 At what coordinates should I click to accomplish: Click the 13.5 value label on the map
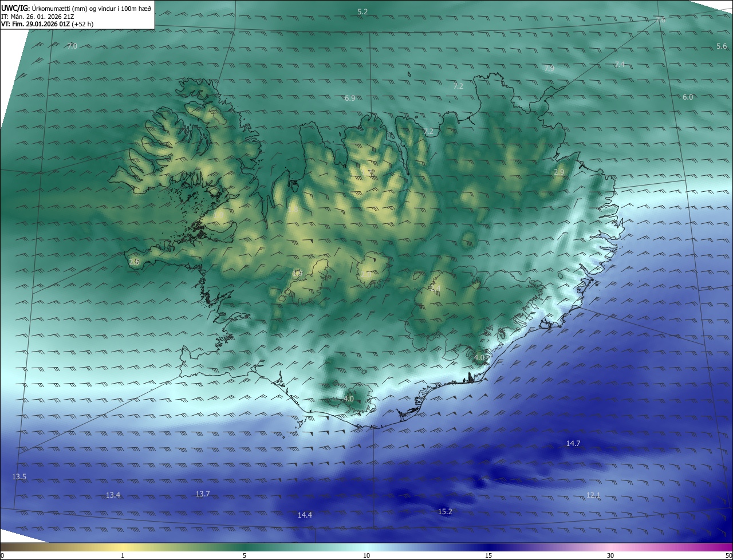(19, 476)
